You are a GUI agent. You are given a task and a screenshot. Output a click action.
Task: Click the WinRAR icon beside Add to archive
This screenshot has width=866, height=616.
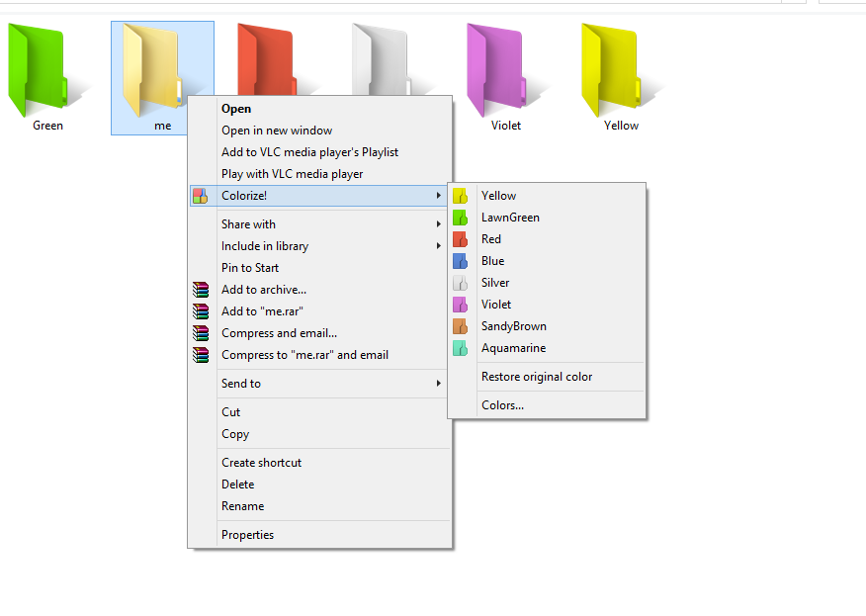(201, 289)
